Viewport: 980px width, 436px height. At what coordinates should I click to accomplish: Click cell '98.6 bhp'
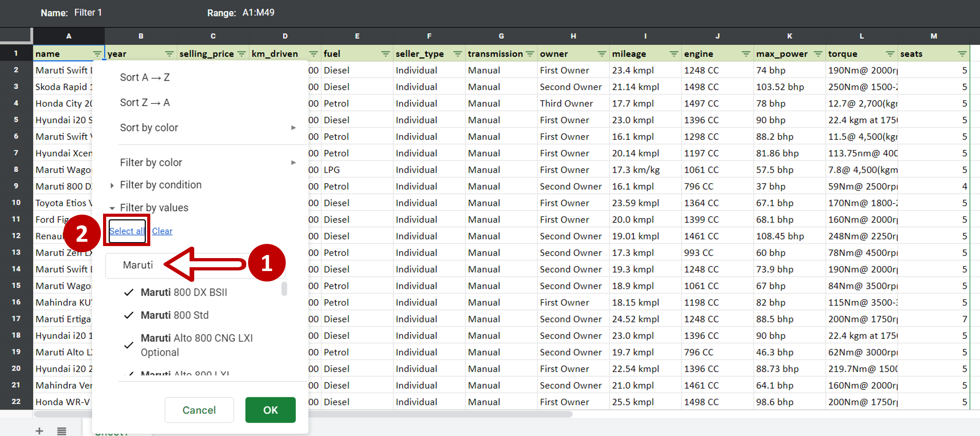click(x=789, y=402)
